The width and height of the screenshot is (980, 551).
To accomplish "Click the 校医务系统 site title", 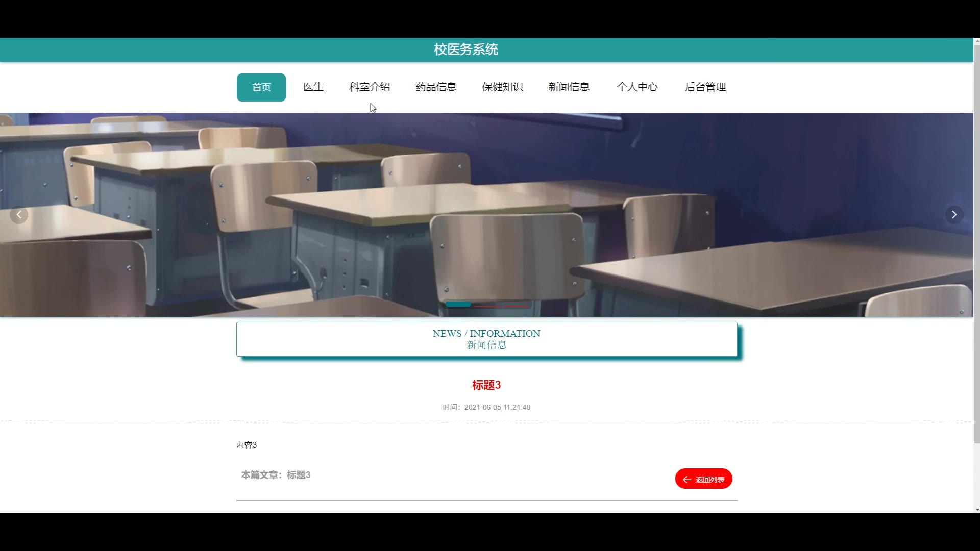I will [465, 49].
